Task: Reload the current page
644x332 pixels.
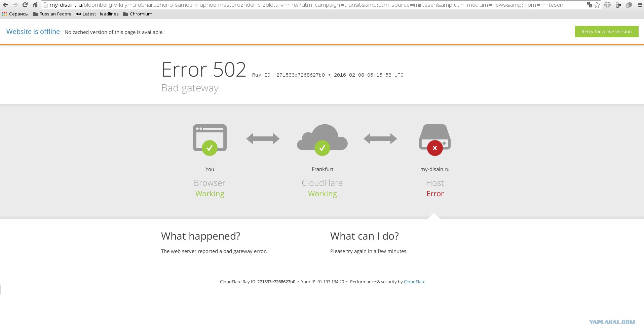Action: [25, 5]
